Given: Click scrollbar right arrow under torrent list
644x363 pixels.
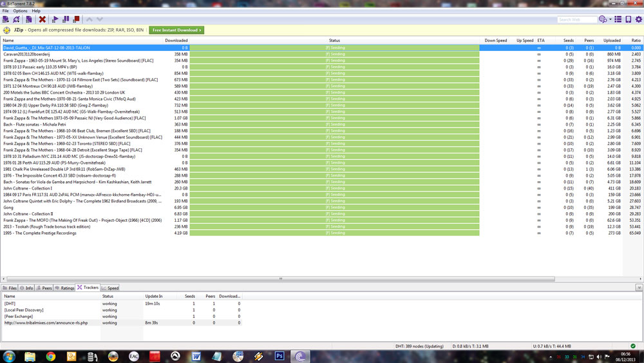Looking at the screenshot, I should click(x=640, y=279).
